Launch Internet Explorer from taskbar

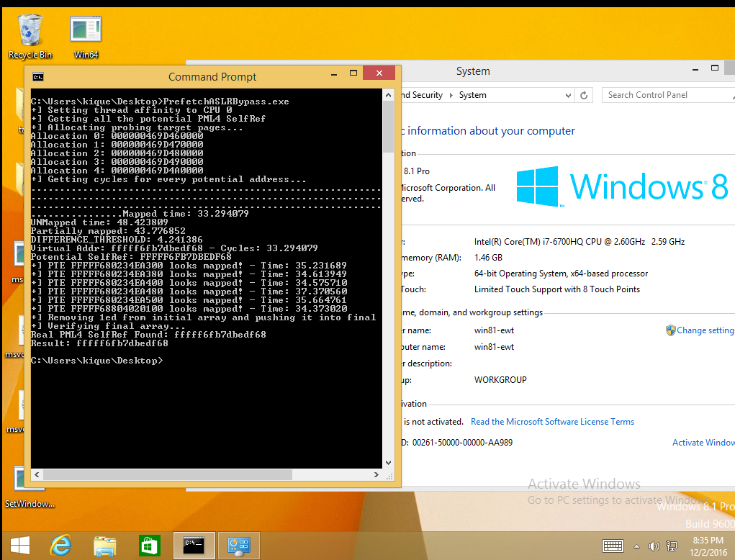click(x=61, y=546)
